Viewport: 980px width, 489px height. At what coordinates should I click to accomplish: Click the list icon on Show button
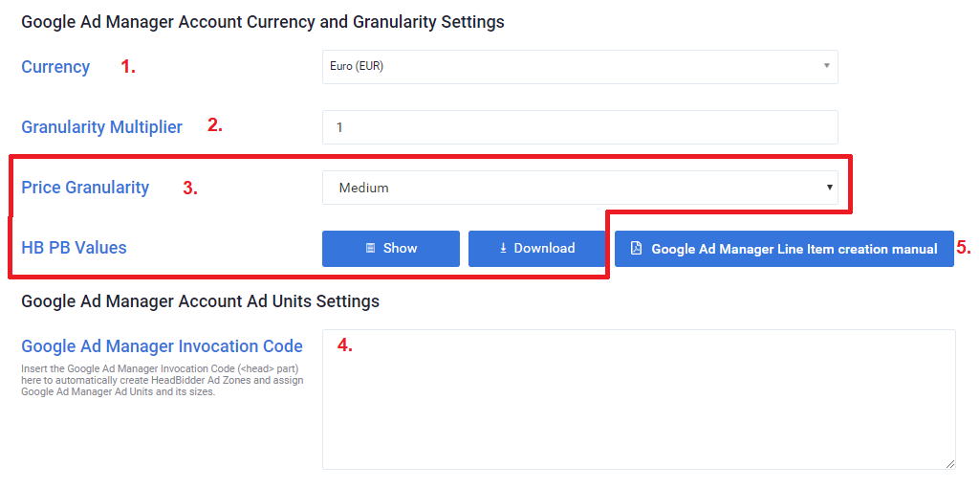pyautogui.click(x=370, y=248)
